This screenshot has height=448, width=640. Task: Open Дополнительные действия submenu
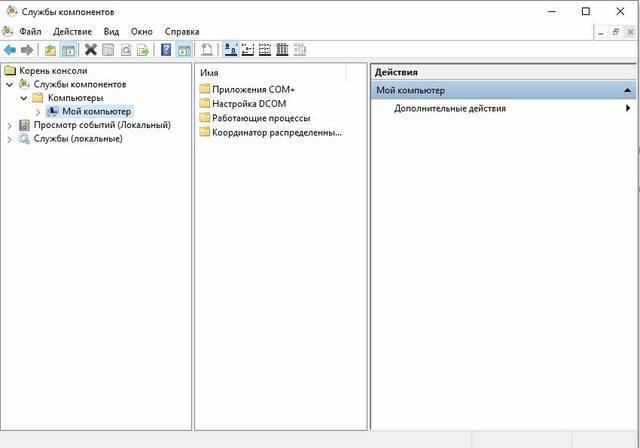point(449,108)
